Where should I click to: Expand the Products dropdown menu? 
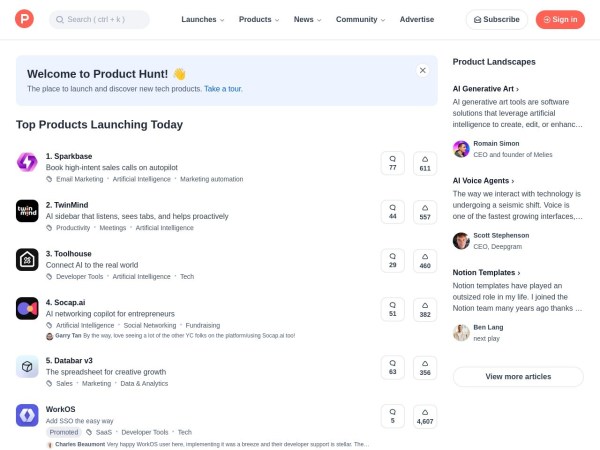coord(259,19)
